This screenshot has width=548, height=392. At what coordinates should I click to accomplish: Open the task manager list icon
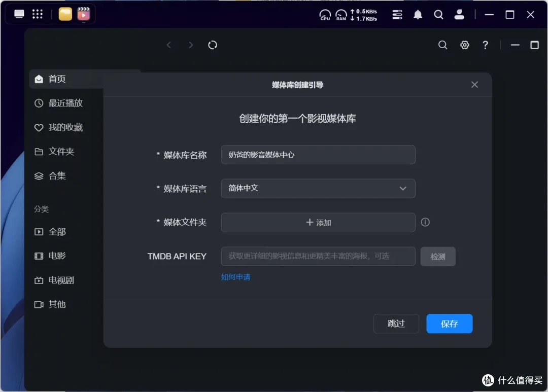pyautogui.click(x=397, y=15)
